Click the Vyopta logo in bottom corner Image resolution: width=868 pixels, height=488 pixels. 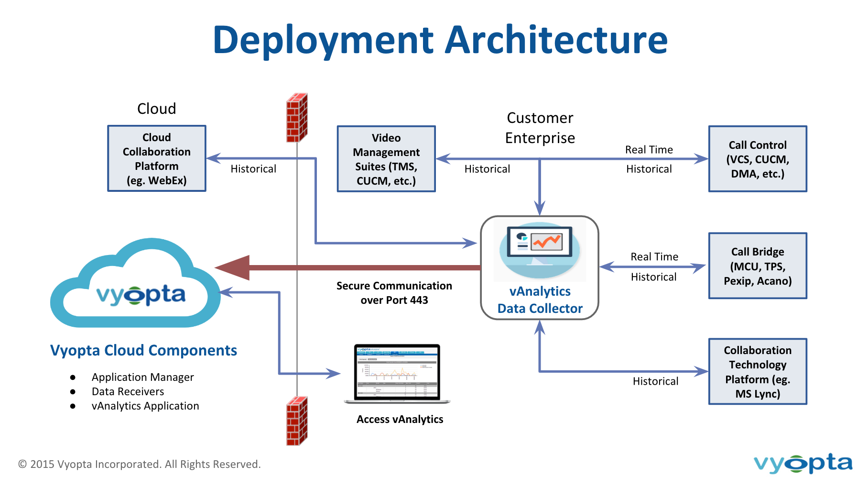click(803, 463)
